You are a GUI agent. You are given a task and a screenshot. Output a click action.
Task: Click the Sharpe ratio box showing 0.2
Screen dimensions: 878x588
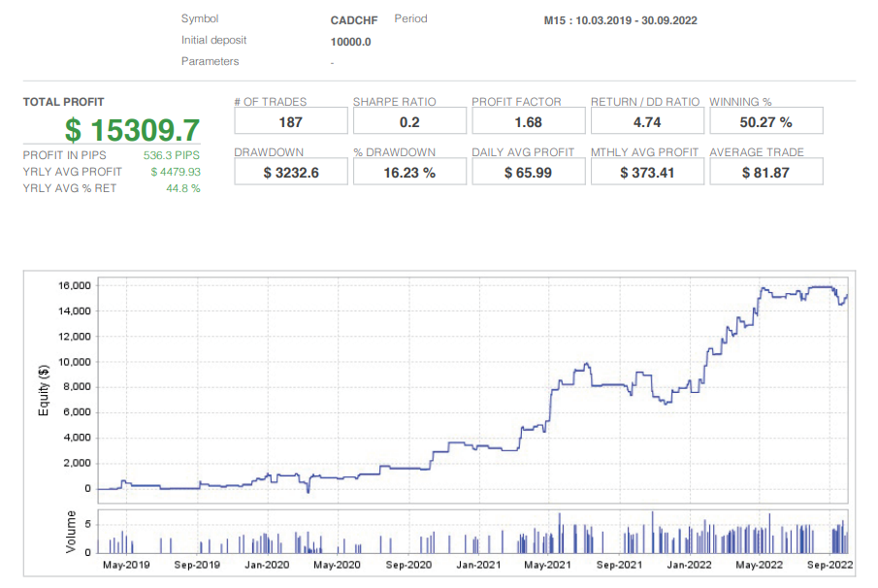[409, 121]
